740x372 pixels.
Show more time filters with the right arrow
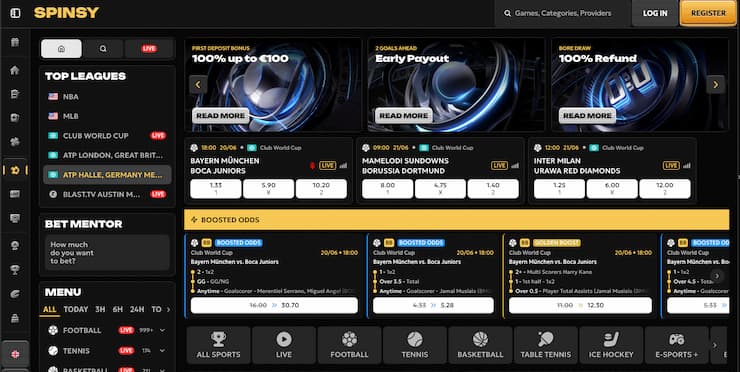(168, 310)
